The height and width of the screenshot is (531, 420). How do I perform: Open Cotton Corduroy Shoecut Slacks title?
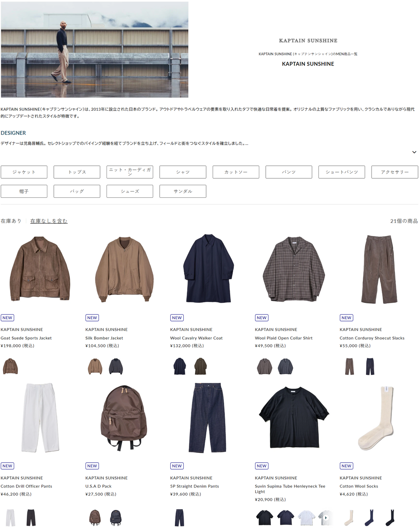tap(372, 338)
